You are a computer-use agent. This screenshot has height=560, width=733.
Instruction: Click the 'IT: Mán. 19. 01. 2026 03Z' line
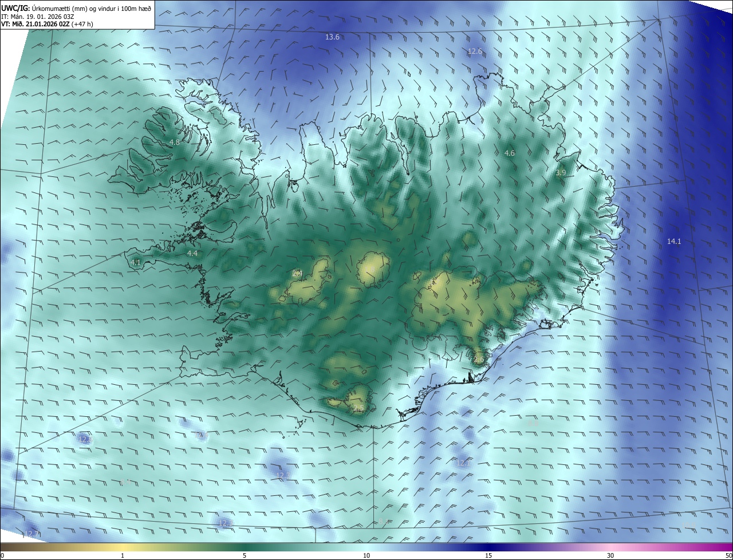tap(38, 16)
